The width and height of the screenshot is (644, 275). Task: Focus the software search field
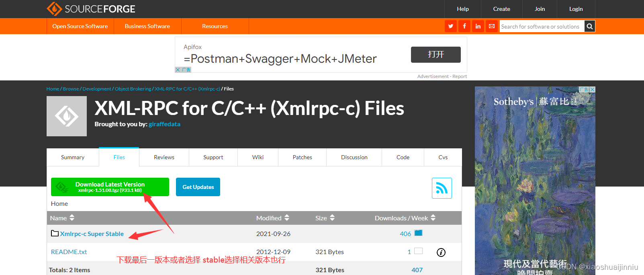pos(542,26)
